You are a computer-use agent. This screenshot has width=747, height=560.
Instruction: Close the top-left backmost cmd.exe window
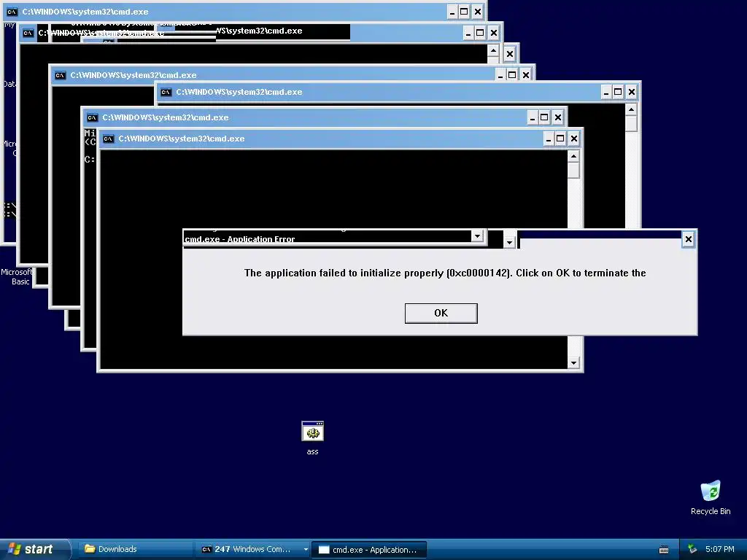point(477,12)
